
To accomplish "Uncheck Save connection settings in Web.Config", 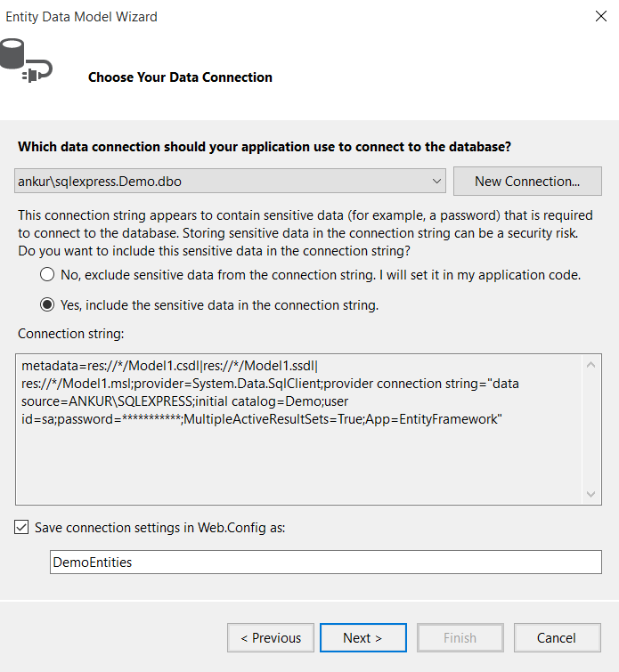I will 21,528.
